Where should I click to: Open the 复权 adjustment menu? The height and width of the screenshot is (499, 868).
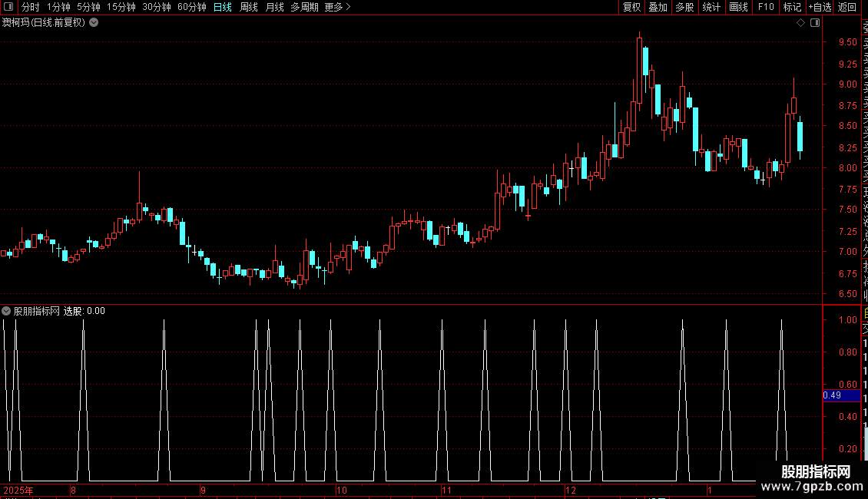click(x=631, y=7)
